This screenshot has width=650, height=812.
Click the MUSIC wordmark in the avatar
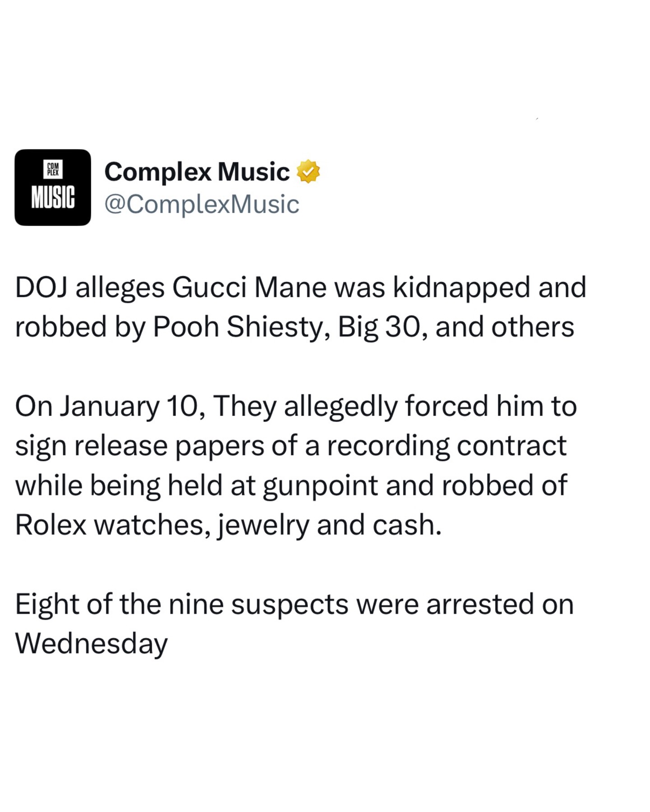point(53,197)
